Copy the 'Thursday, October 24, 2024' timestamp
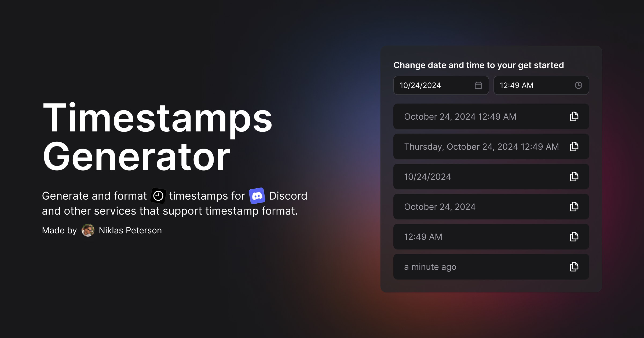The height and width of the screenshot is (338, 644). 574,146
